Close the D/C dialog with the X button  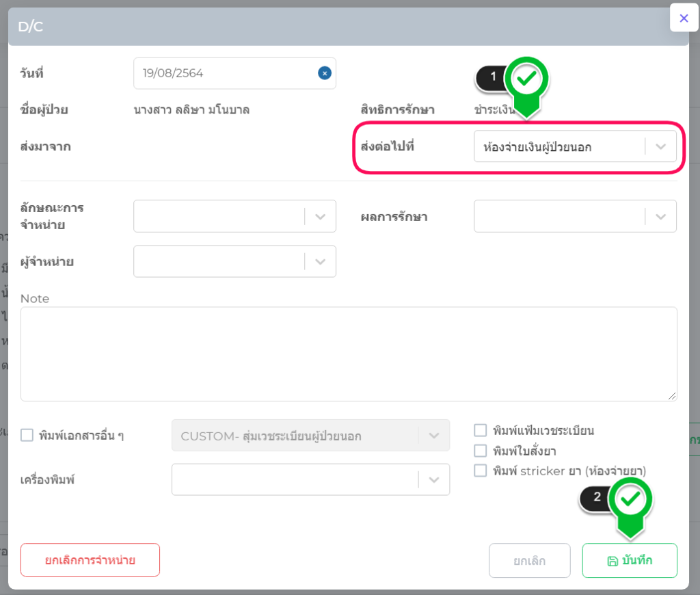pos(684,18)
